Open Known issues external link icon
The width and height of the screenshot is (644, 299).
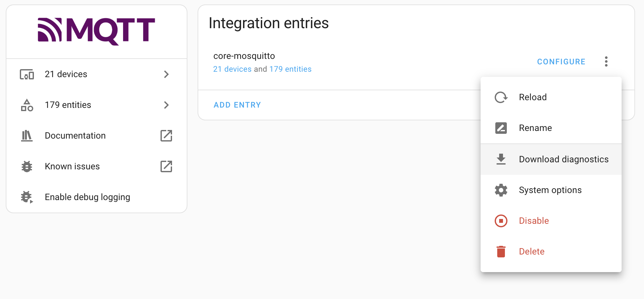coord(166,166)
